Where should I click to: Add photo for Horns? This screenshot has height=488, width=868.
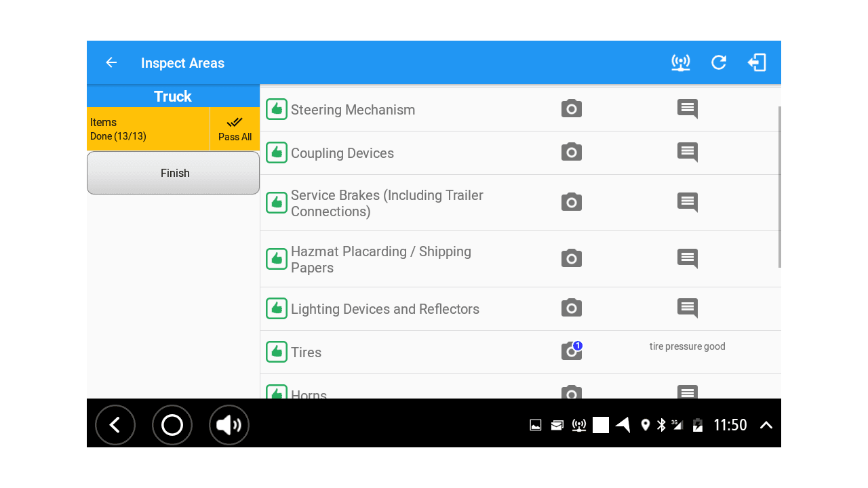572,392
